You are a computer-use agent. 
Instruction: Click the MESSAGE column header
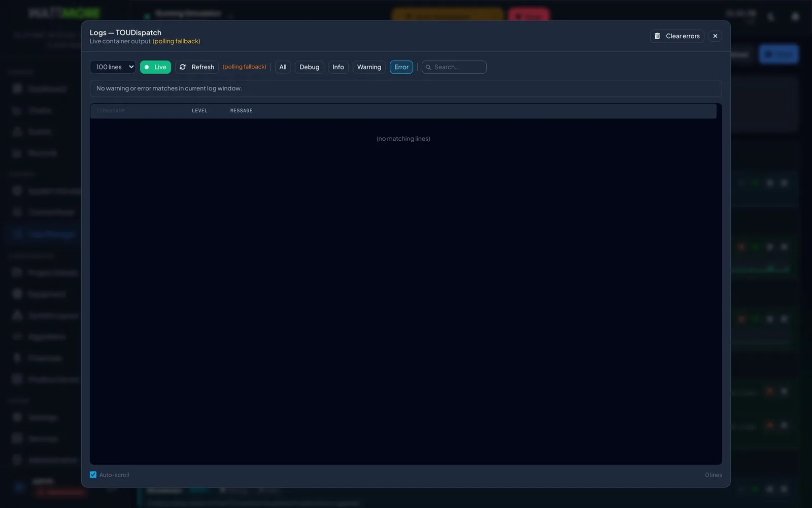[x=241, y=111]
